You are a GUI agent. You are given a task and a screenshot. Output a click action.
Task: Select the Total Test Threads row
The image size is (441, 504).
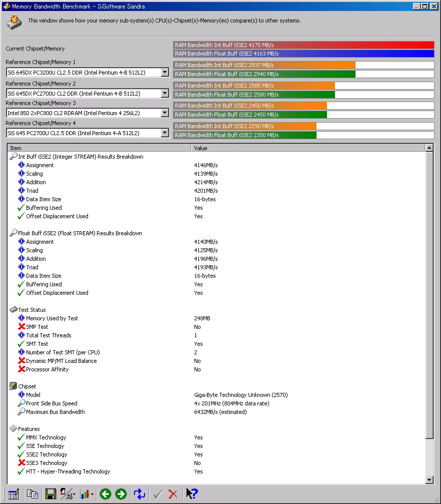coord(216,335)
